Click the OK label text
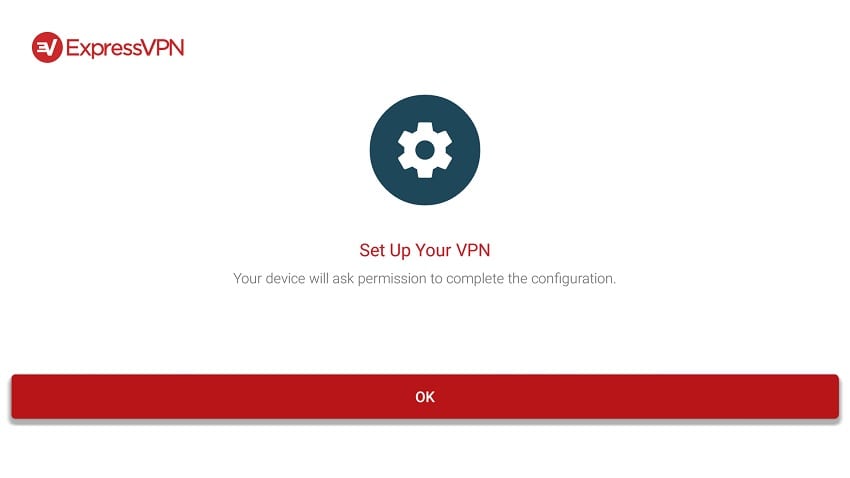The image size is (850, 478). click(x=425, y=397)
